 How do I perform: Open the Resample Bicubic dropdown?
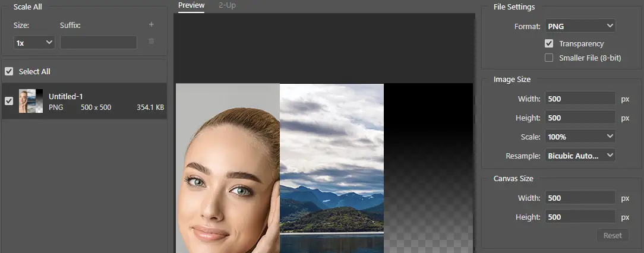coord(580,156)
